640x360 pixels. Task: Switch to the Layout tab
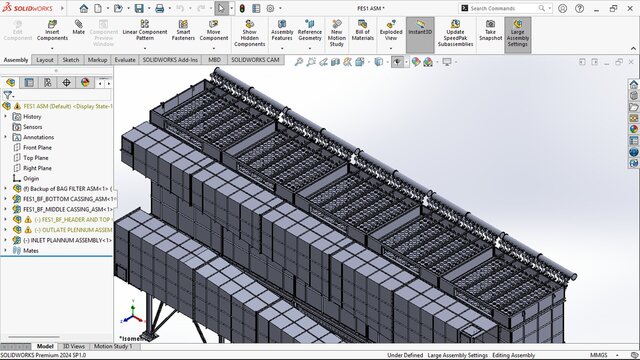[x=45, y=60]
